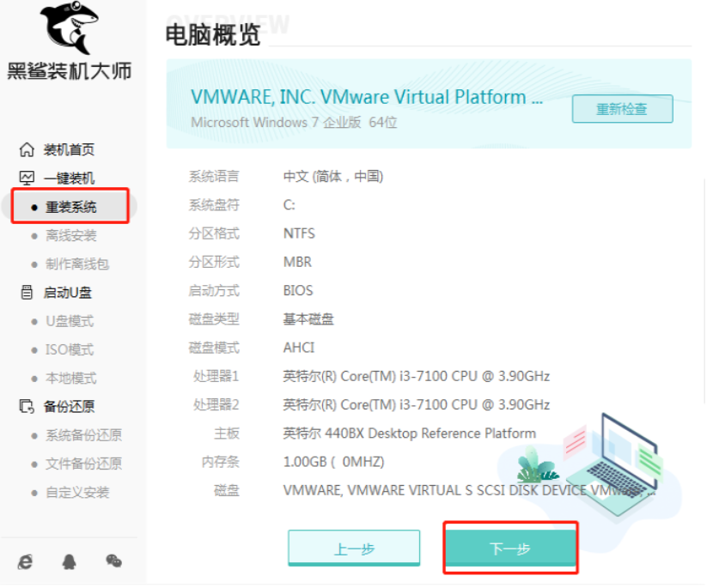The image size is (713, 588).
Task: Select 重装系统 sidebar item
Action: [x=70, y=207]
